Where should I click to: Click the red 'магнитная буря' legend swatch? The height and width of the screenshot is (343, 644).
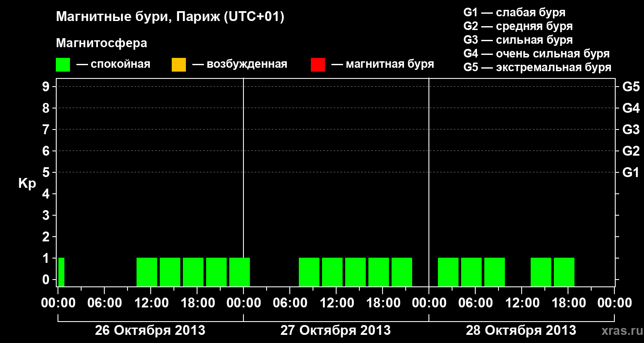[x=318, y=65]
